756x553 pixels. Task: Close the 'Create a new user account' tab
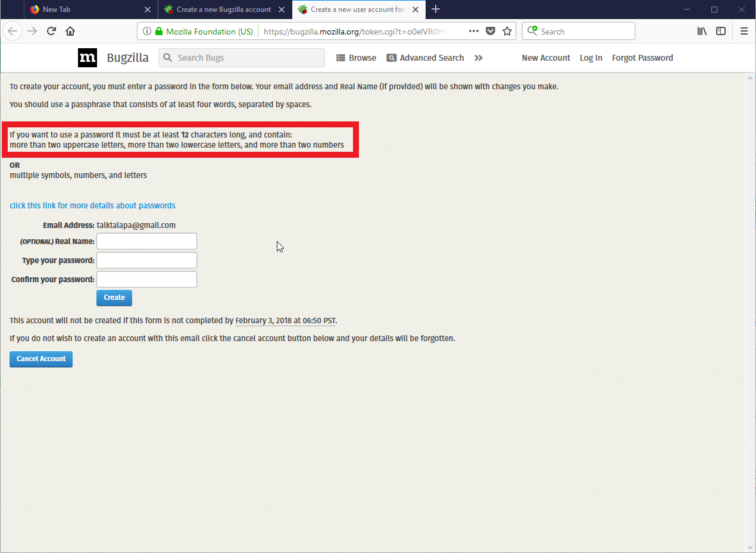(416, 10)
